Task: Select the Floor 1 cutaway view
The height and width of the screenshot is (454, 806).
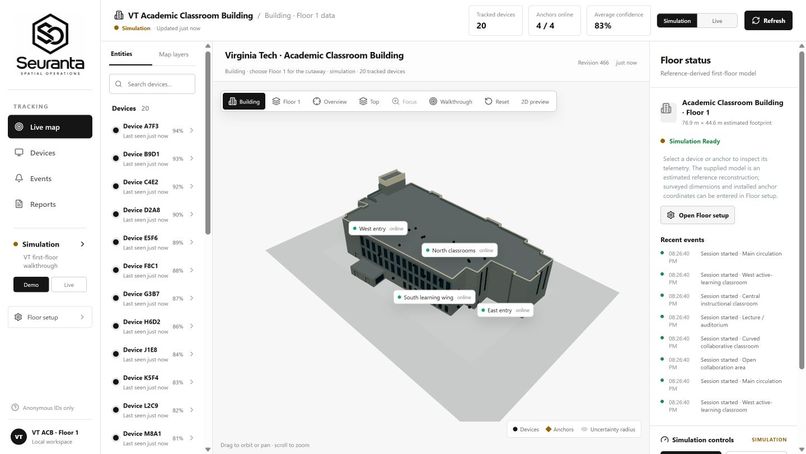Action: tap(286, 101)
